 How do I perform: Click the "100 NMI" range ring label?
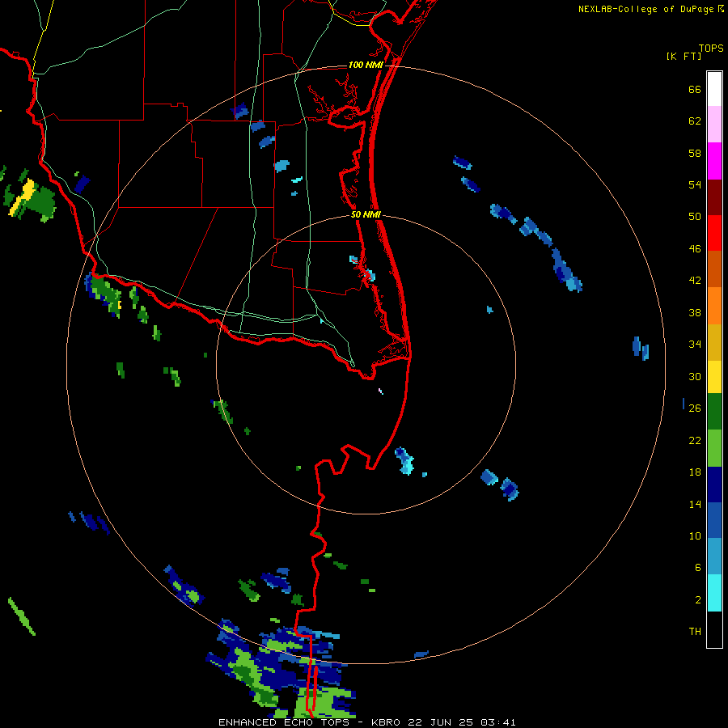366,65
